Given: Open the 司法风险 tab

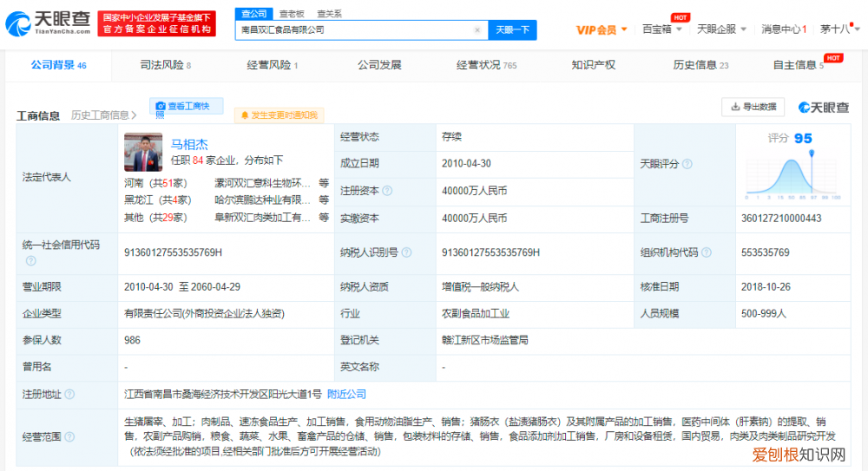Looking at the screenshot, I should (x=165, y=65).
